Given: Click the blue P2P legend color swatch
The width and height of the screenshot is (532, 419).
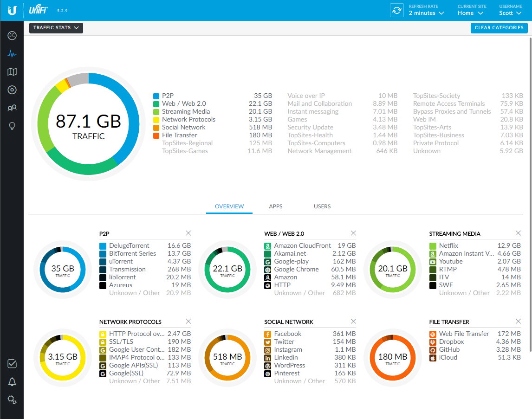Looking at the screenshot, I should click(156, 96).
